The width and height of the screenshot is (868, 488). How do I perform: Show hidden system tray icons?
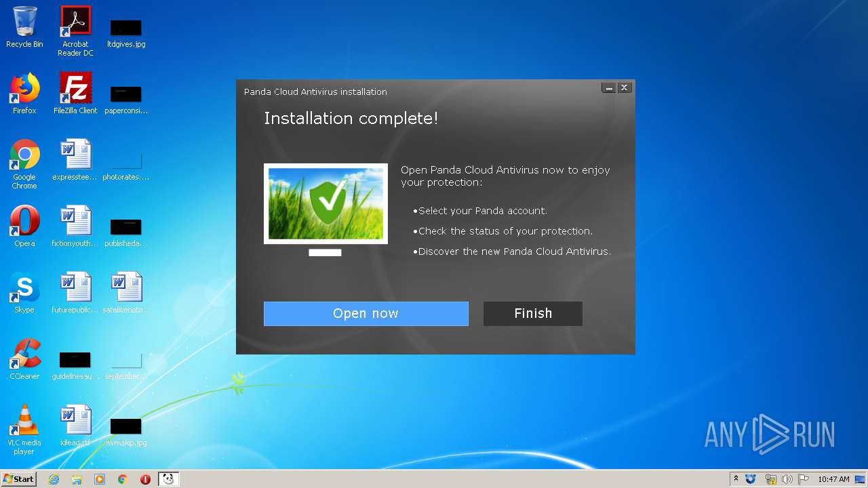736,479
